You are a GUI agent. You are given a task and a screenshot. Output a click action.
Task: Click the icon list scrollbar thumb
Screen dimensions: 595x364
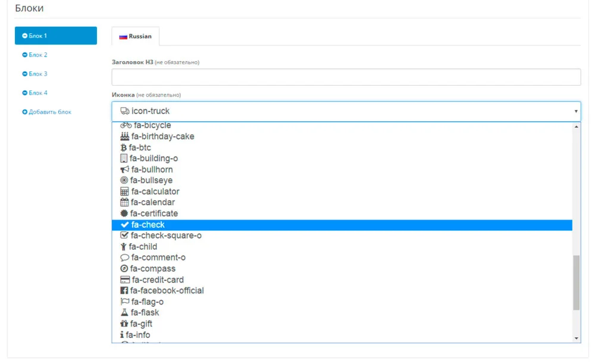(x=577, y=283)
